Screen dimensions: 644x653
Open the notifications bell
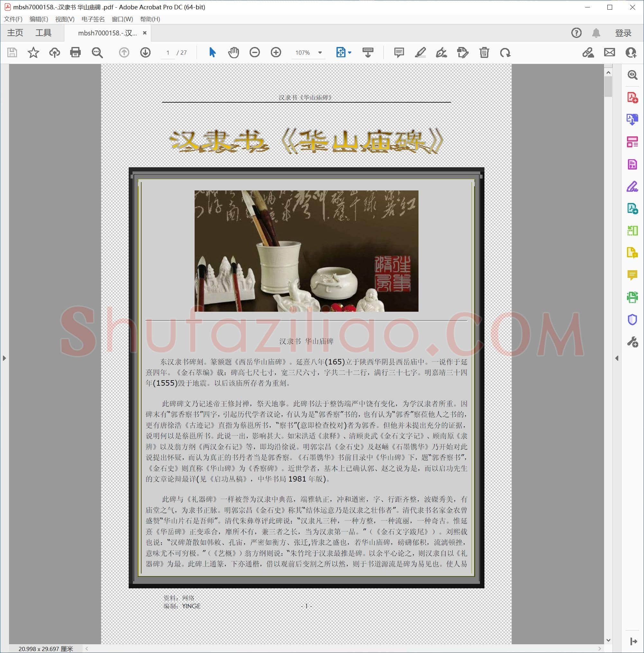tap(596, 33)
